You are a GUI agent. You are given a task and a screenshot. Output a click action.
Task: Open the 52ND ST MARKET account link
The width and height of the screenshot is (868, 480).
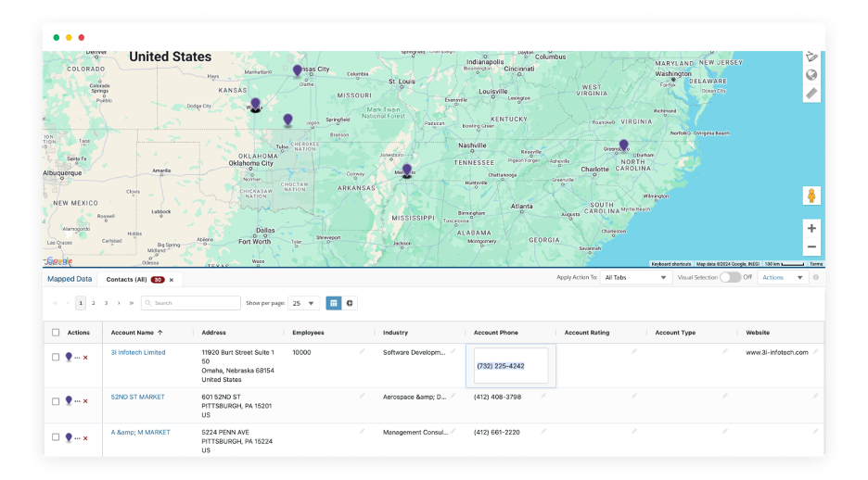[137, 397]
